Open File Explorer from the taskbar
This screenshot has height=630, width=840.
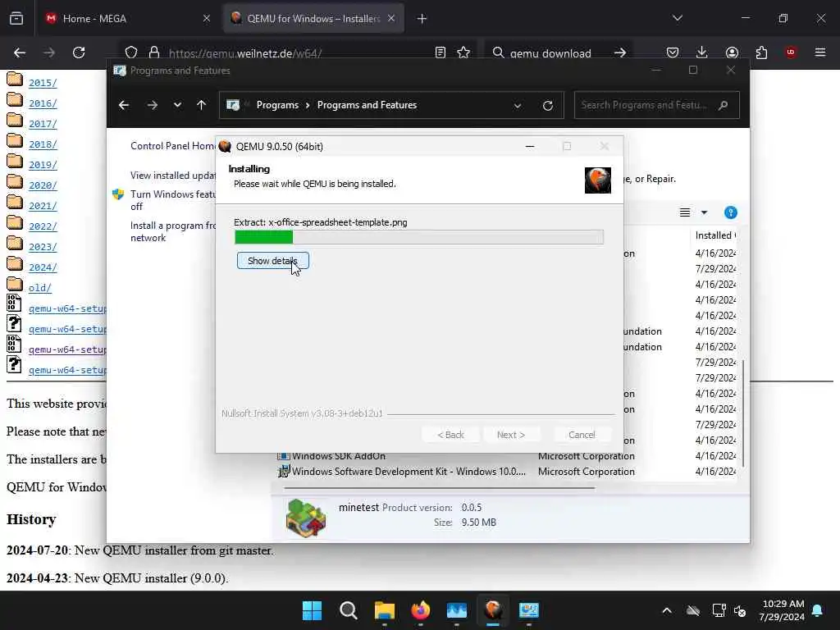pos(385,610)
